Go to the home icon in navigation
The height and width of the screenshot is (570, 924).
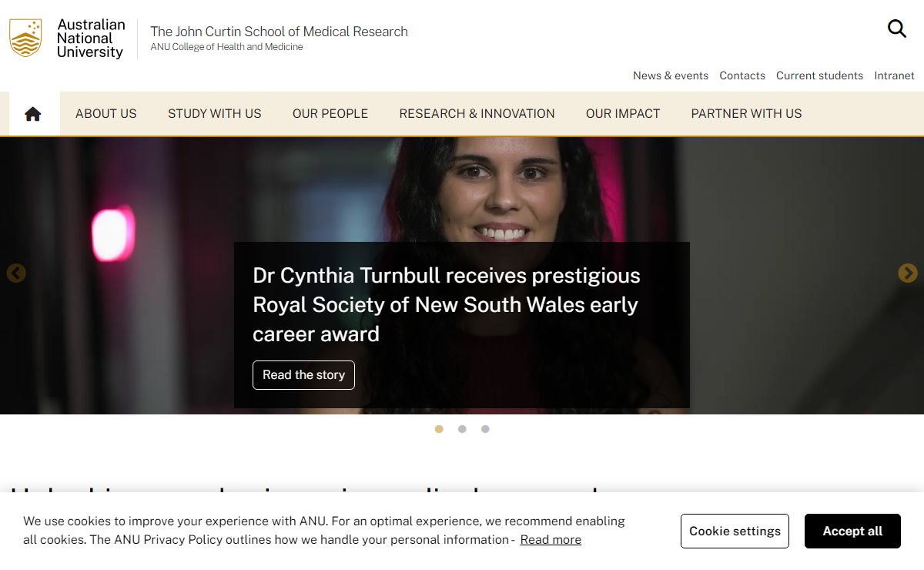[32, 114]
